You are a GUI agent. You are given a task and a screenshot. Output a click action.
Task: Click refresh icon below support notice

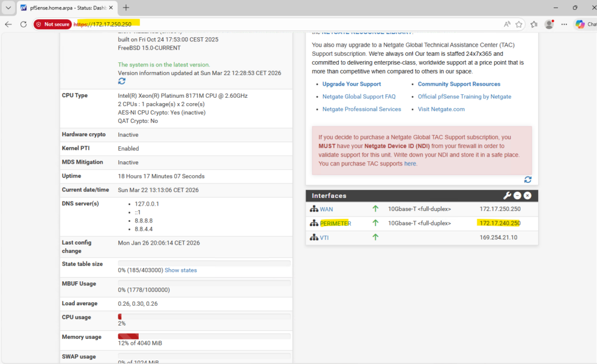(528, 179)
